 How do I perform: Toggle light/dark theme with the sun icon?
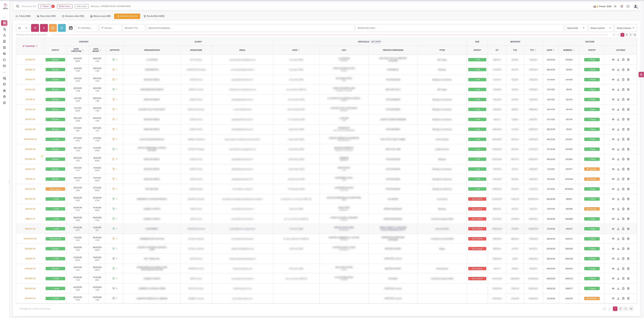point(616,6)
